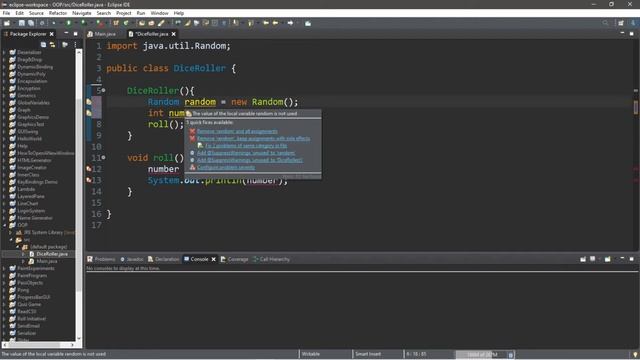This screenshot has width=640, height=360.
Task: Click the Remove 'random' and all assignments link
Action: click(237, 131)
